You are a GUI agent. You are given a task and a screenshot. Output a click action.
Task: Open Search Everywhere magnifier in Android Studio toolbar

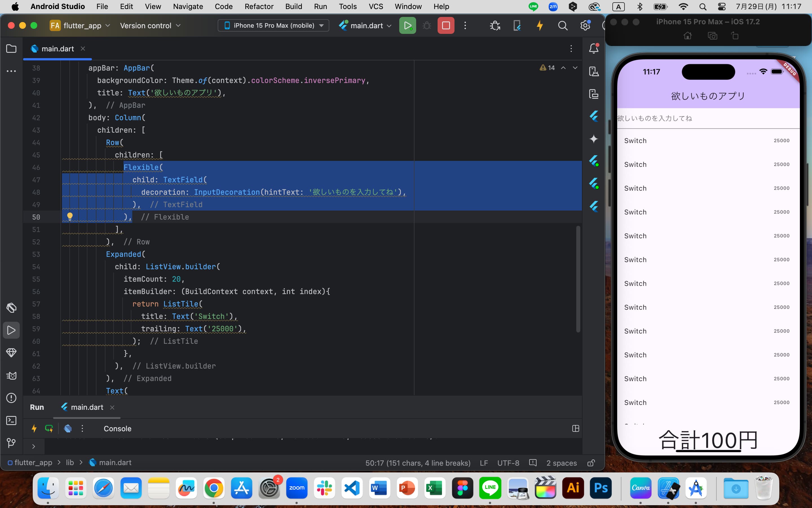[x=563, y=25]
